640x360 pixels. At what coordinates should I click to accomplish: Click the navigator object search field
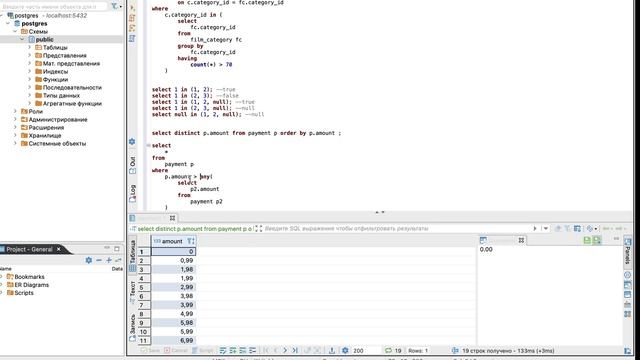coord(54,7)
